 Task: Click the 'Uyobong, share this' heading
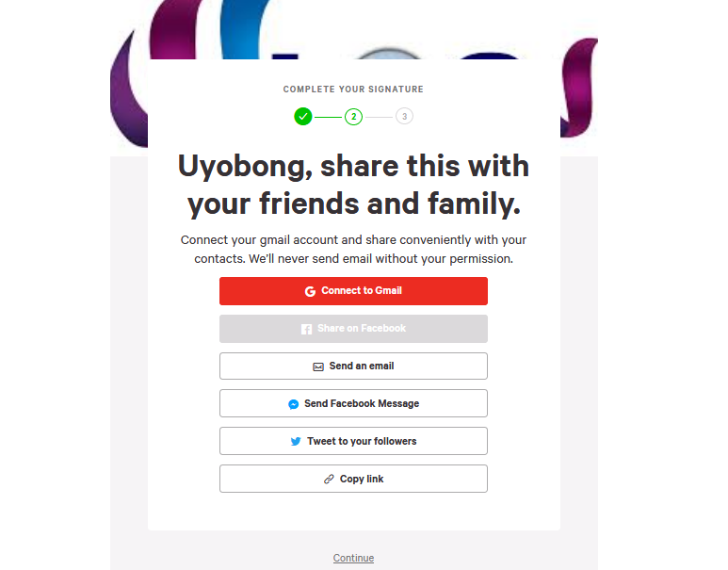point(353,185)
